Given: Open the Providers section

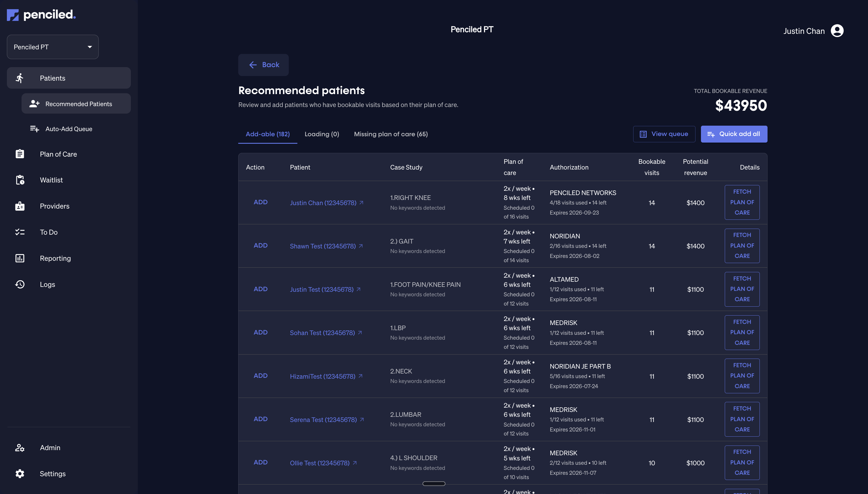Looking at the screenshot, I should 69,206.
